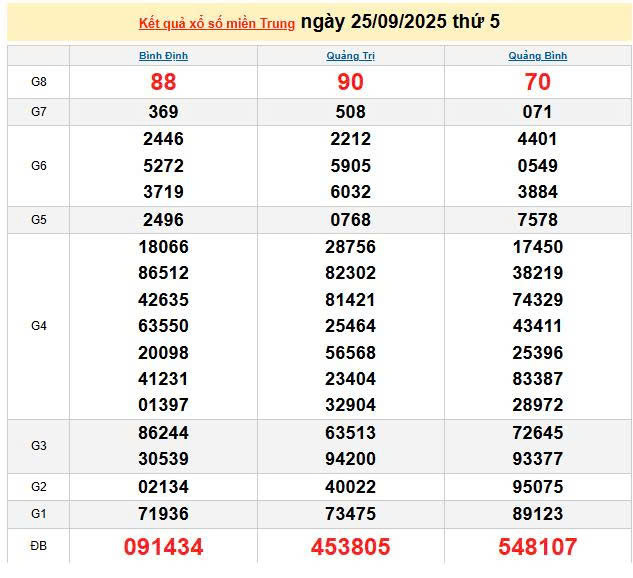Select G6 number 4401
Viewport: 633px width, 578px height.
538,139
